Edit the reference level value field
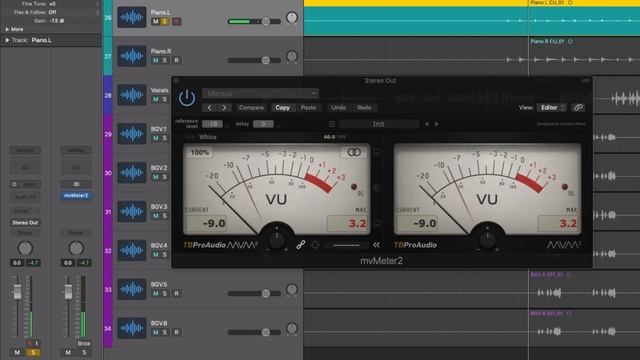The width and height of the screenshot is (640, 360). tap(212, 124)
